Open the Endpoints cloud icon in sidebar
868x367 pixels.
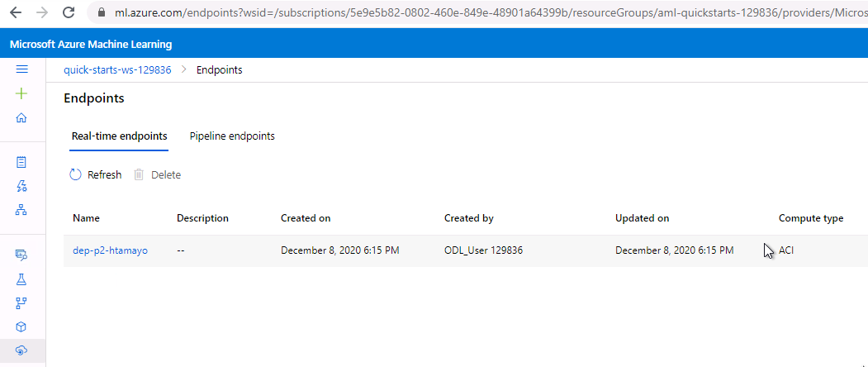pos(21,350)
